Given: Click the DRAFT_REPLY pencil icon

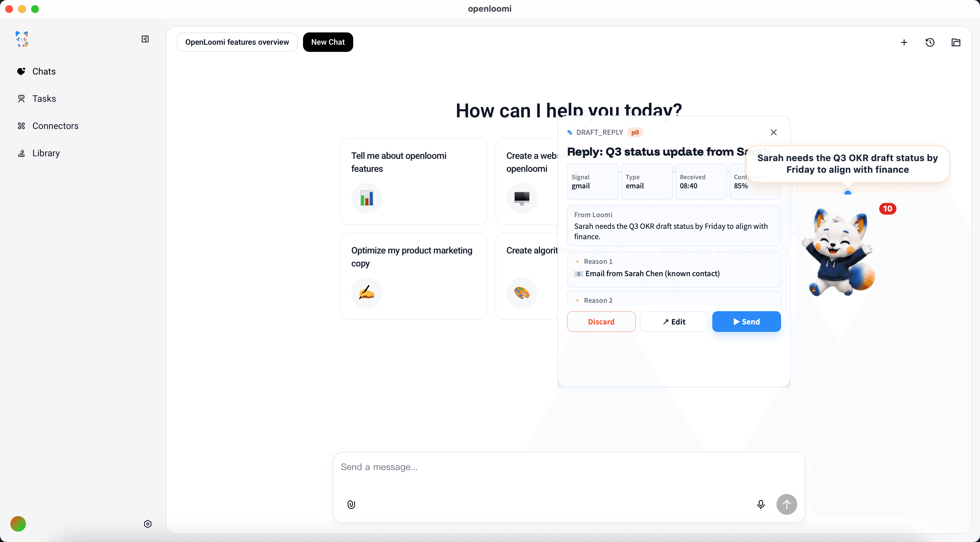Looking at the screenshot, I should point(570,133).
